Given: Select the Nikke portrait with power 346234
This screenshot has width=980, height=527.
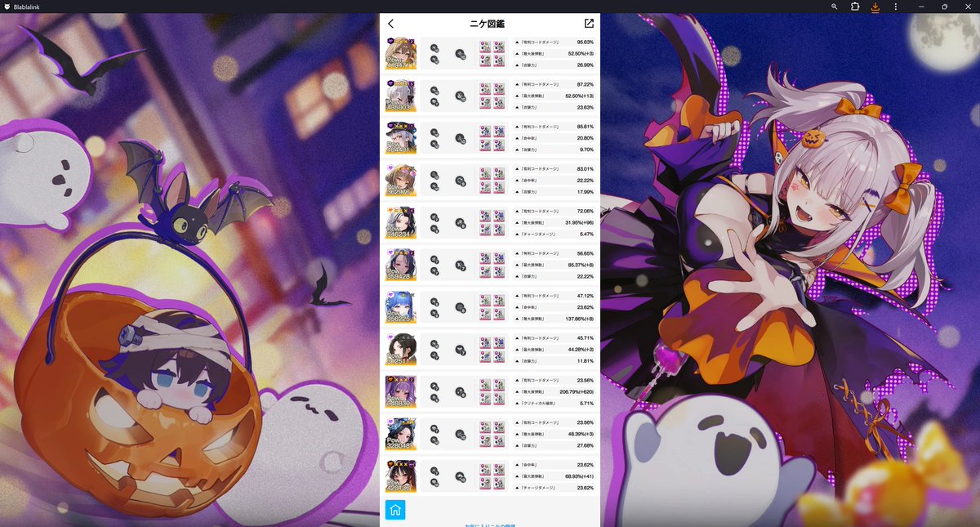Looking at the screenshot, I should tap(401, 222).
